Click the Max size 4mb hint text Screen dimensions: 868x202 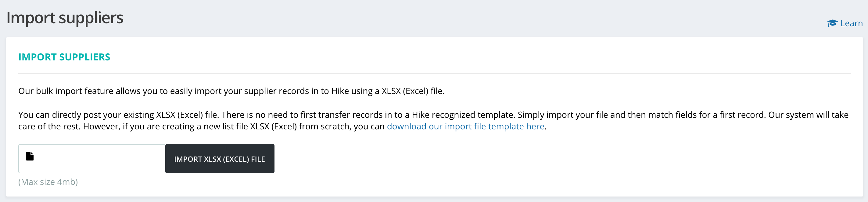pos(48,182)
